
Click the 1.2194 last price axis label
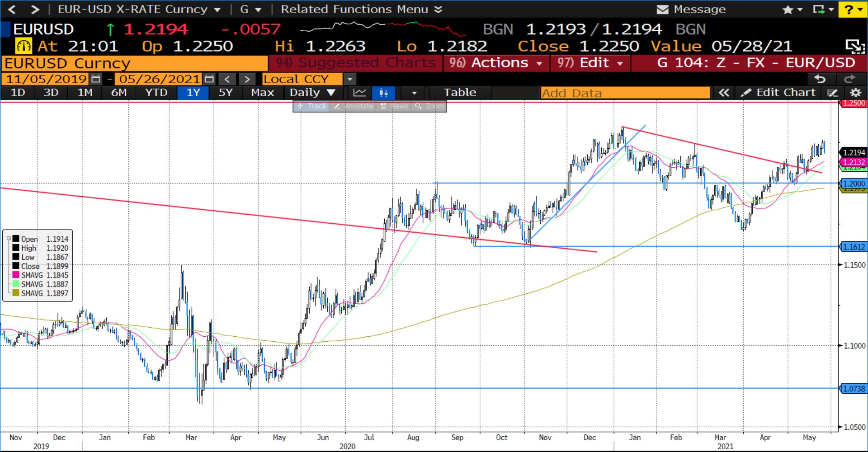click(854, 152)
